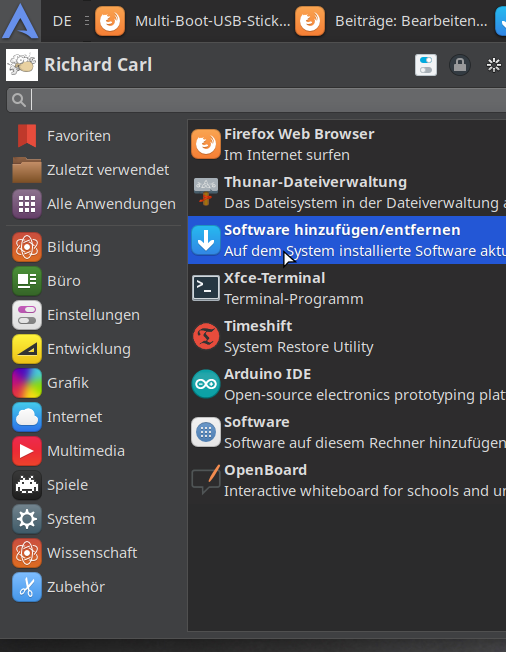Screen dimensions: 506x652
Task: Click Firefox icon of Beiträge taskbar entry
Action: [310, 21]
